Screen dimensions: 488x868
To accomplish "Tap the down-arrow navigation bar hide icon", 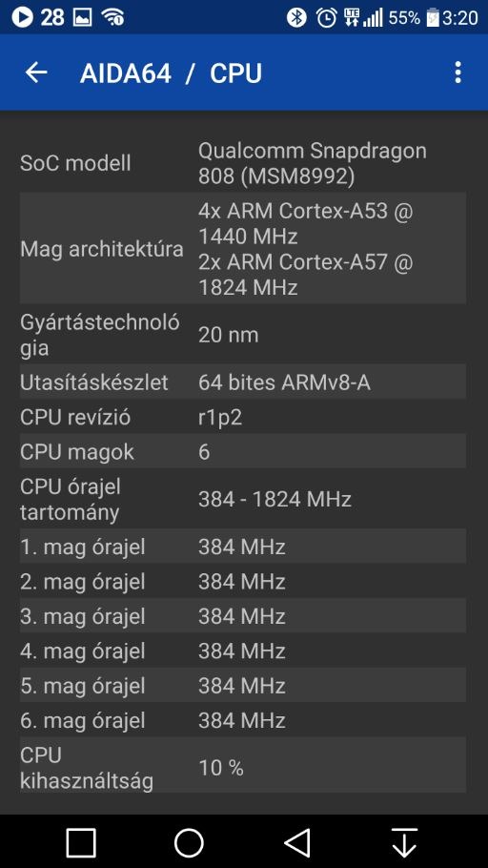I will pos(404,843).
